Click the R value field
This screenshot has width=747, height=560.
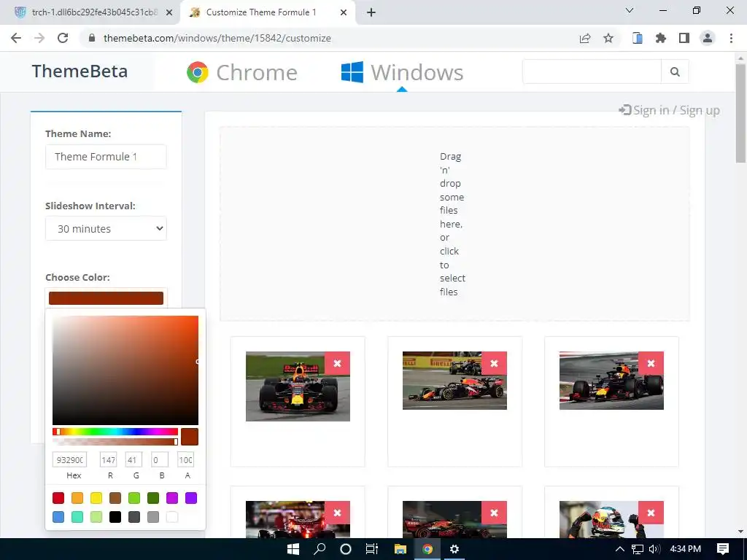[x=108, y=460]
